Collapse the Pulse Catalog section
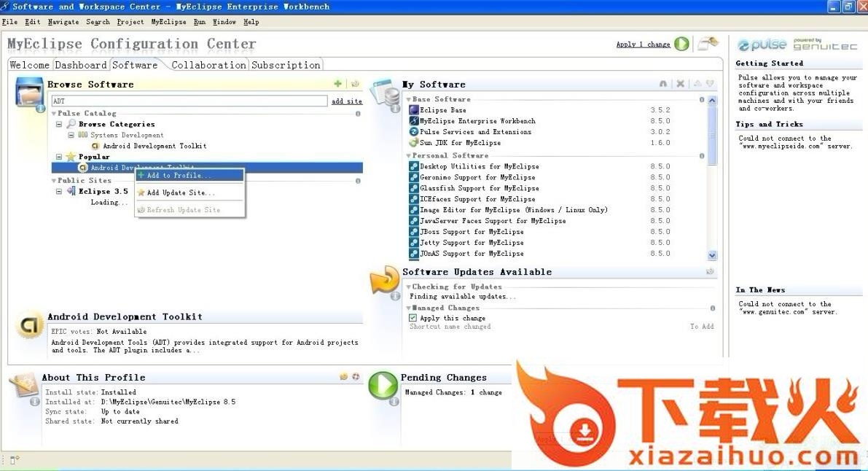 point(54,113)
